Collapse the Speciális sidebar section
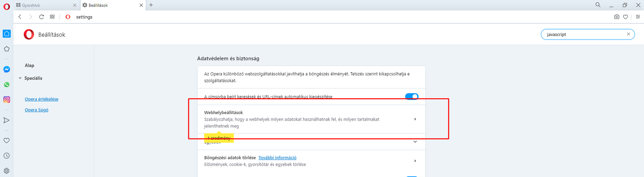Screen dimensions: 644x177 (x=21, y=78)
